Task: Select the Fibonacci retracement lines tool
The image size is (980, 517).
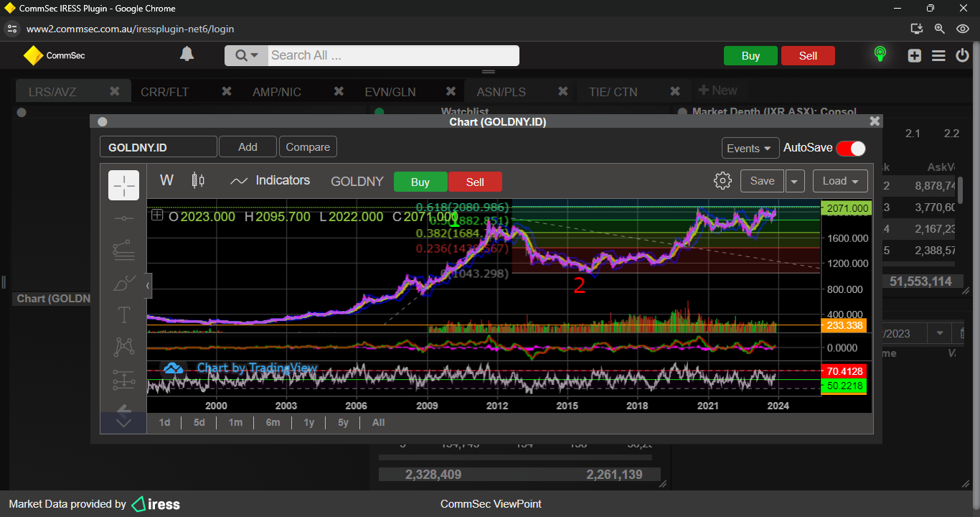Action: [x=123, y=250]
